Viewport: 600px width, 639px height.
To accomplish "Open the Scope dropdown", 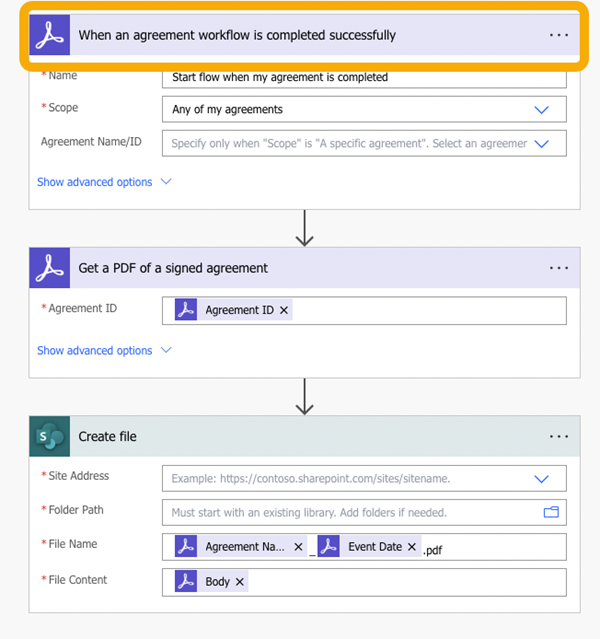I will [x=542, y=109].
